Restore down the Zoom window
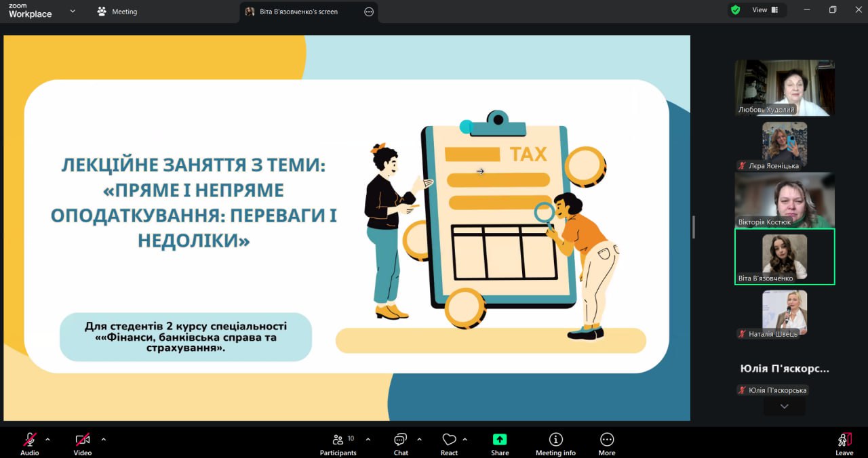Image resolution: width=868 pixels, height=458 pixels. point(833,10)
